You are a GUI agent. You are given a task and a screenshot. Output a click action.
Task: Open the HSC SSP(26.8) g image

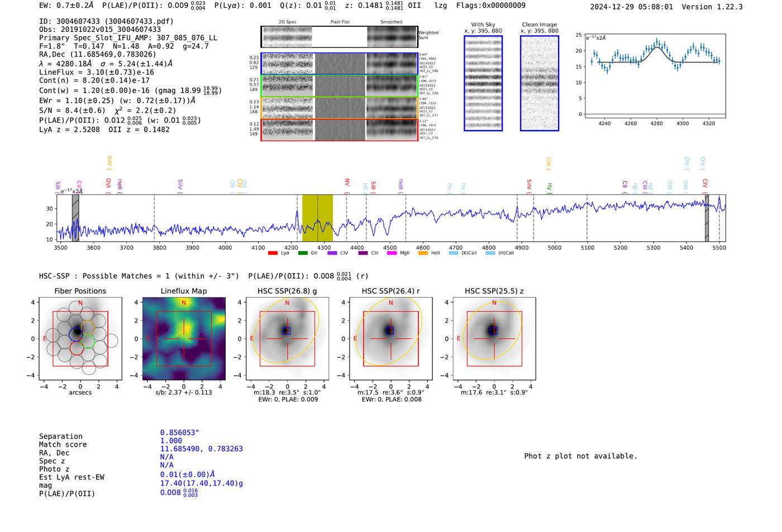pos(287,338)
